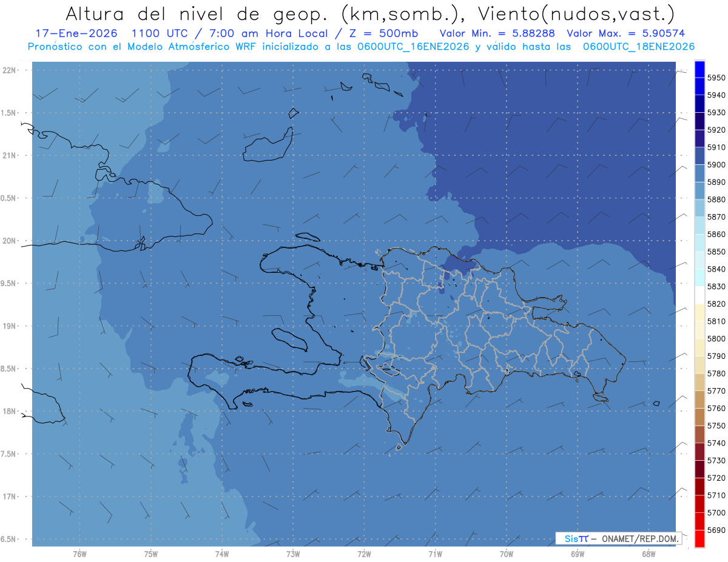Click the '70W' longitude label

506,554
